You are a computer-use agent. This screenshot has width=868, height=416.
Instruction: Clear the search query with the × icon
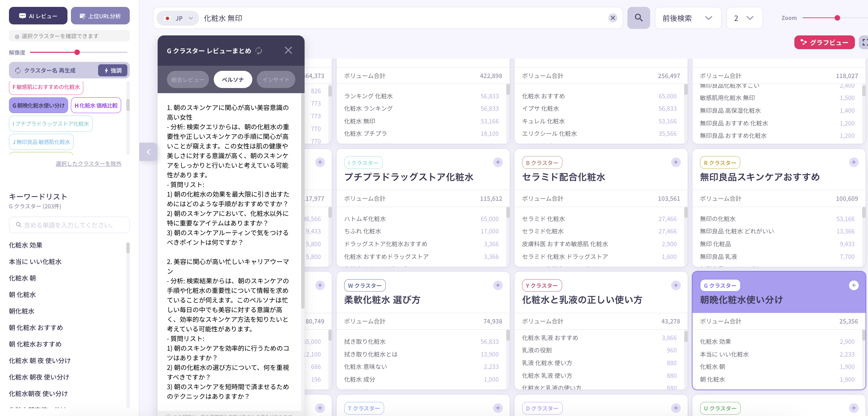pos(613,18)
